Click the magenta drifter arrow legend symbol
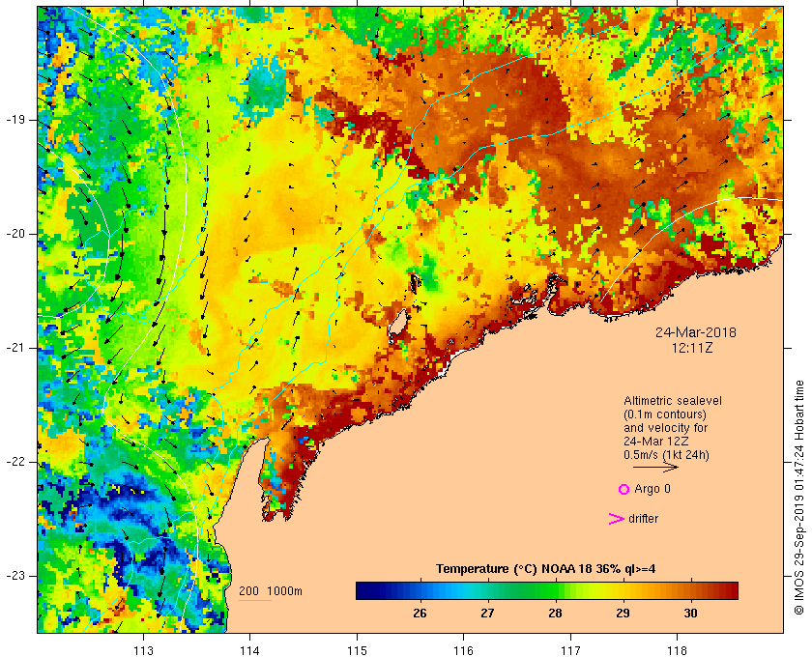Viewport: 812px width, 657px height. coord(616,519)
